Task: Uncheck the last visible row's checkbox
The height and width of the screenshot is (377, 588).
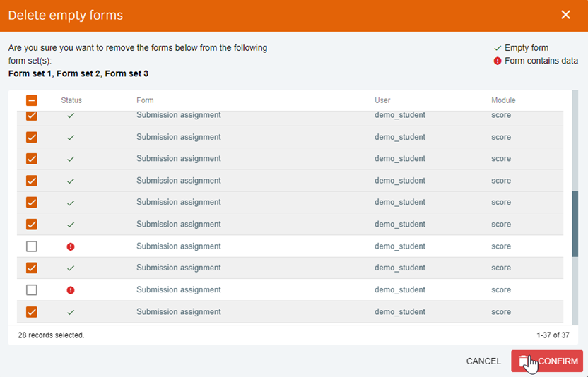Action: 32,312
